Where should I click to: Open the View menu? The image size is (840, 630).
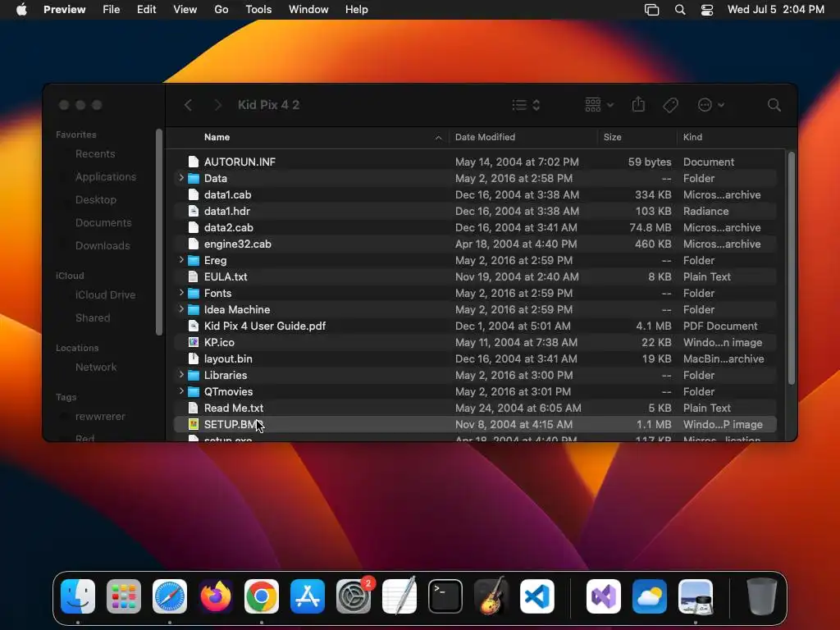[185, 10]
